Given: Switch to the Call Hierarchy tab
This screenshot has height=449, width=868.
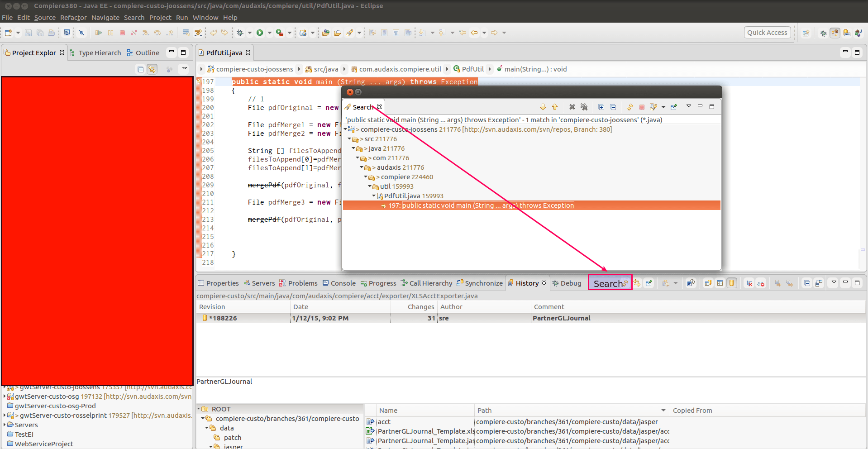Looking at the screenshot, I should tap(426, 283).
